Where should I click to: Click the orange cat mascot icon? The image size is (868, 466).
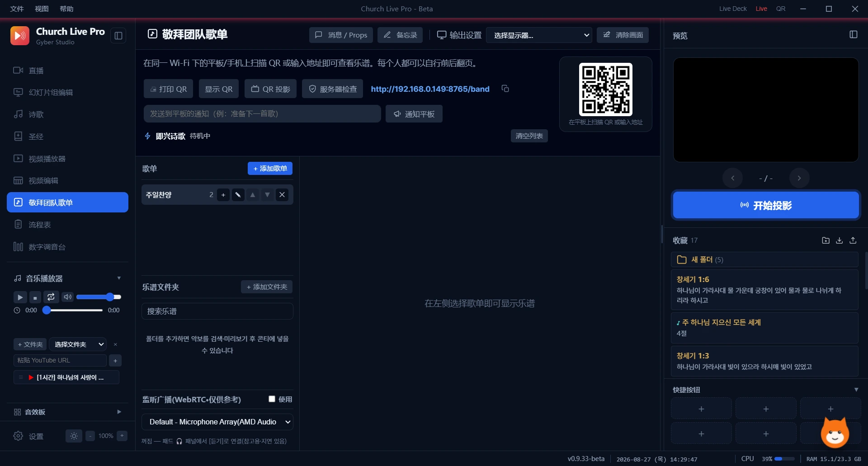(835, 433)
